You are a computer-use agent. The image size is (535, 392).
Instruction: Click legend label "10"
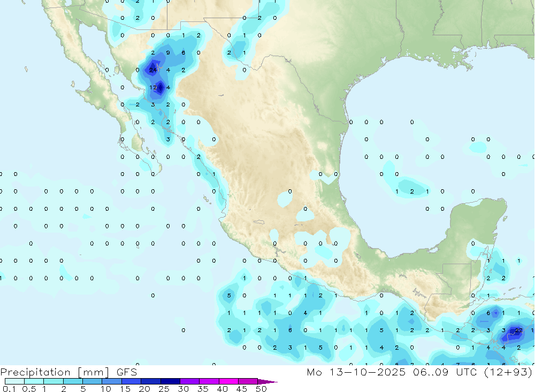point(106,389)
